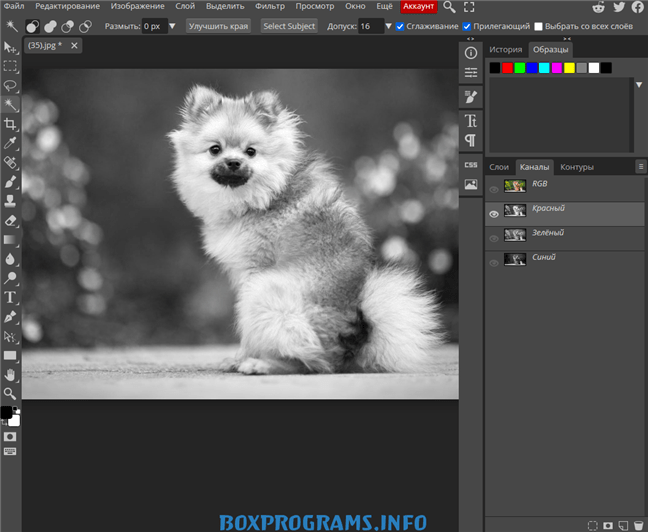Select the Clone Stamp tool
Image resolution: width=648 pixels, height=532 pixels.
[x=10, y=201]
